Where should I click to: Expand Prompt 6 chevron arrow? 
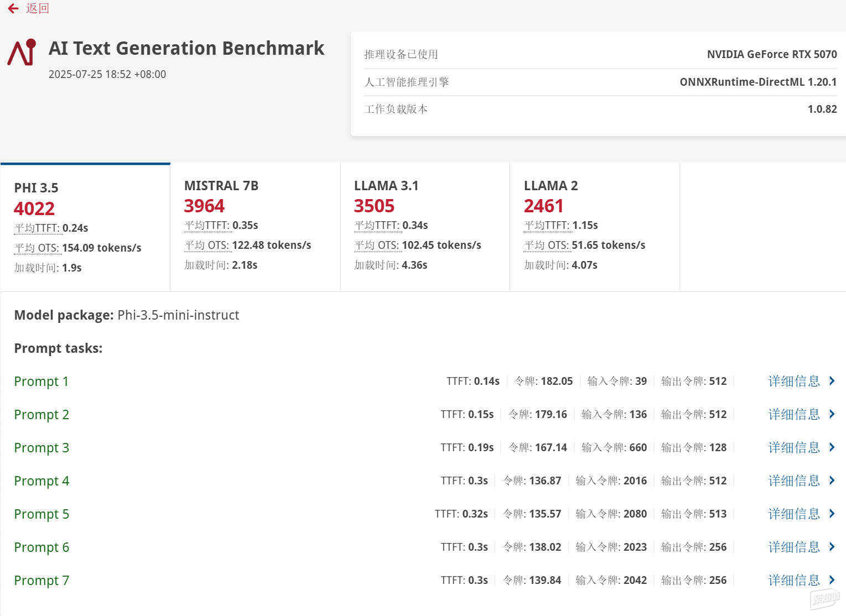[832, 547]
